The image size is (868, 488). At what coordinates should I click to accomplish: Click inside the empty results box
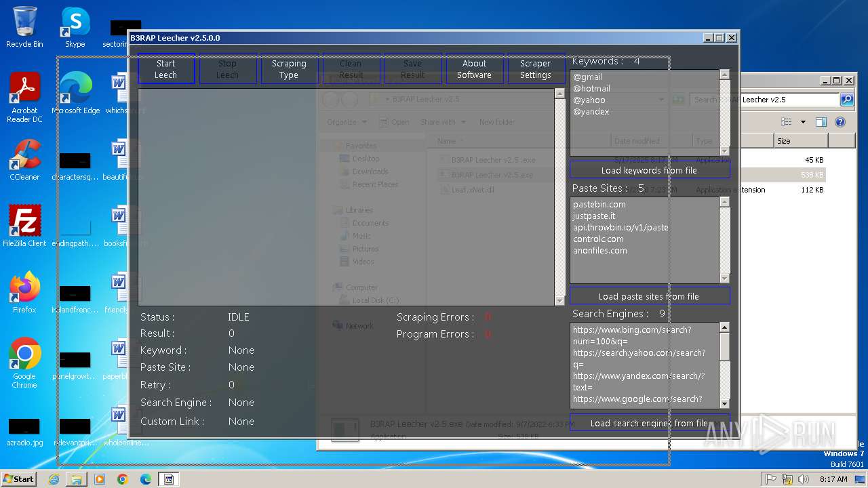tap(347, 197)
